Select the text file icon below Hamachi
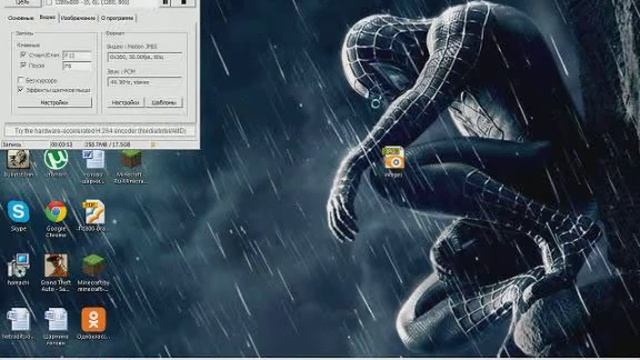The image size is (640, 360). point(18,324)
